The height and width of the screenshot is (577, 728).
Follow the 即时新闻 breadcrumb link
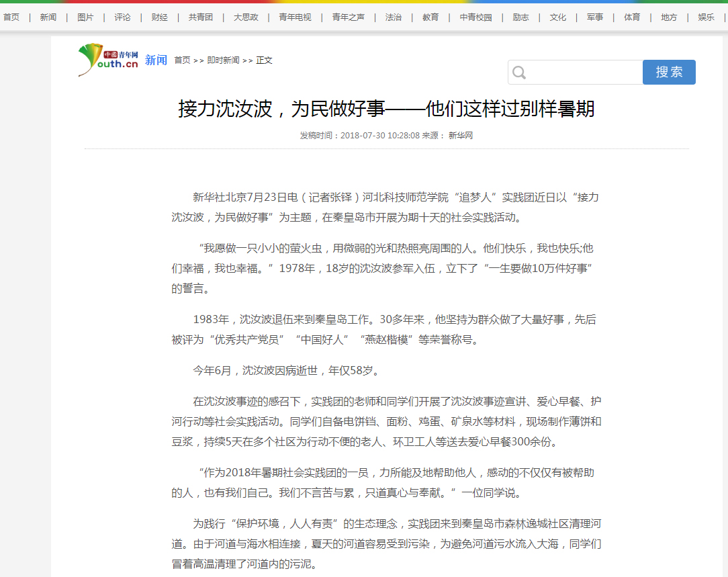point(223,60)
